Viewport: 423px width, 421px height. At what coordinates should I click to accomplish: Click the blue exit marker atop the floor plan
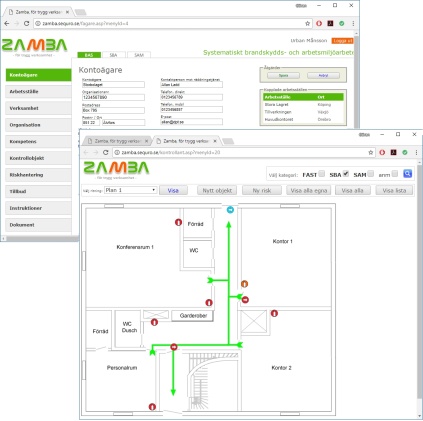pyautogui.click(x=230, y=210)
